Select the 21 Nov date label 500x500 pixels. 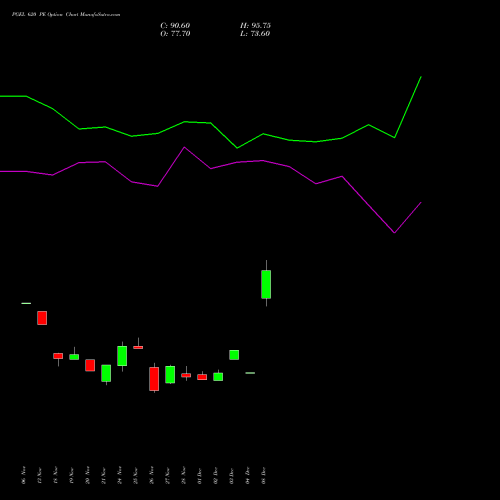104,475
